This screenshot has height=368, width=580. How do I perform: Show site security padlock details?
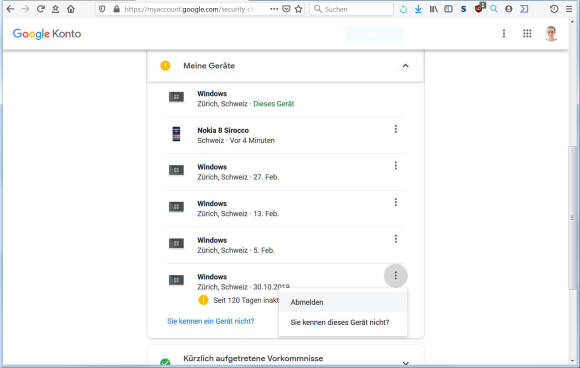tap(117, 9)
